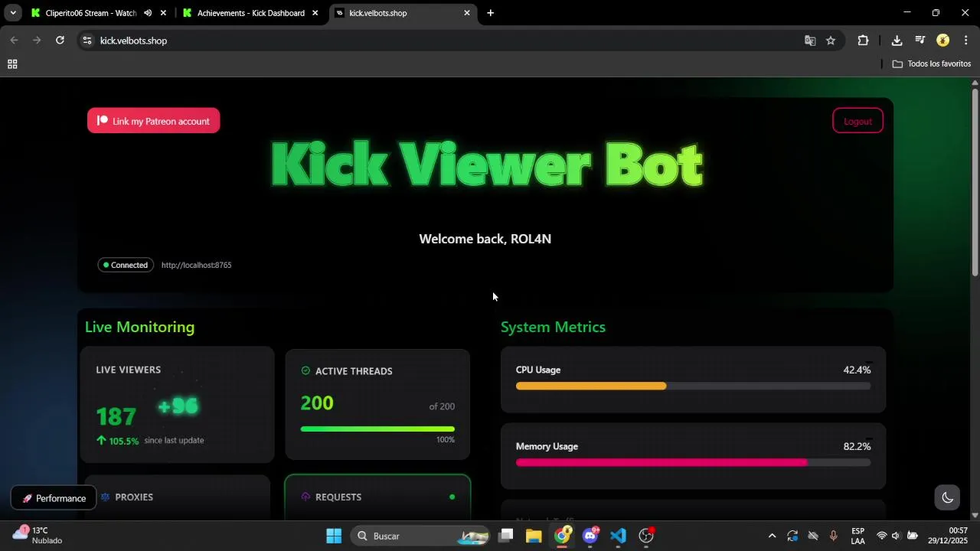Click the Connected status badge

pos(126,265)
